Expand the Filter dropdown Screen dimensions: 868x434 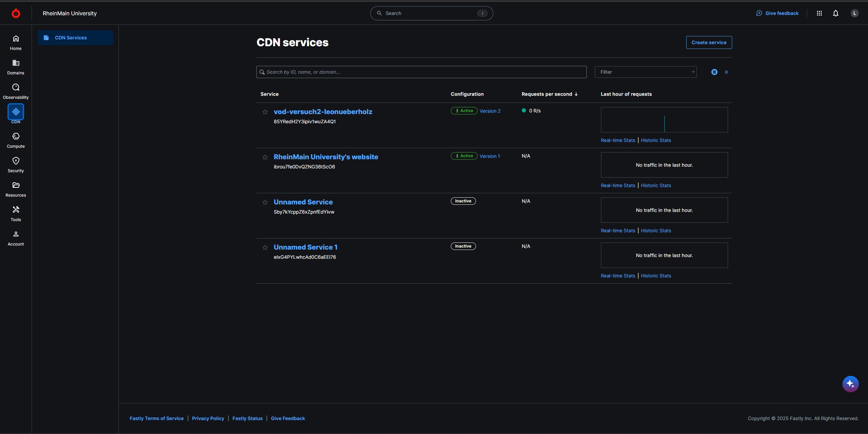[x=645, y=72]
